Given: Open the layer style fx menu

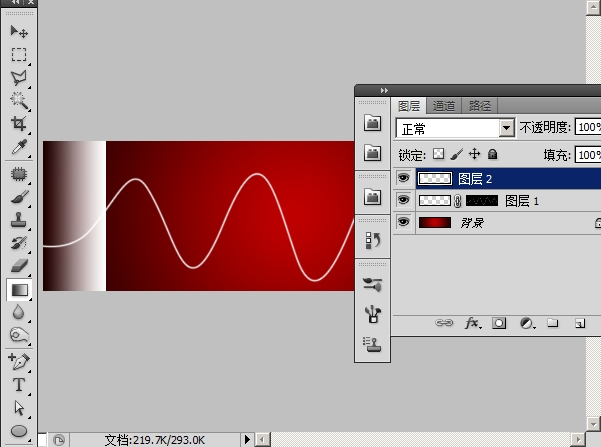Looking at the screenshot, I should 473,323.
